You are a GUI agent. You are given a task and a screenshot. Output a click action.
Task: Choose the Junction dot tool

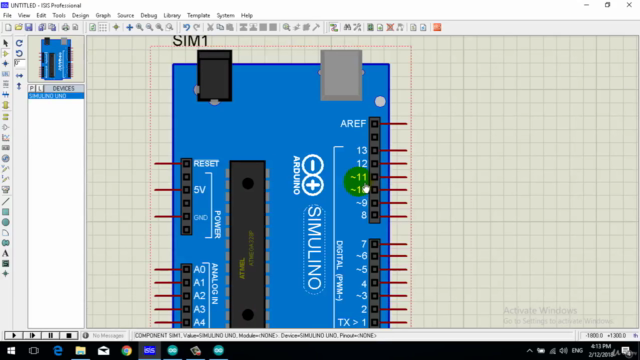(6, 64)
